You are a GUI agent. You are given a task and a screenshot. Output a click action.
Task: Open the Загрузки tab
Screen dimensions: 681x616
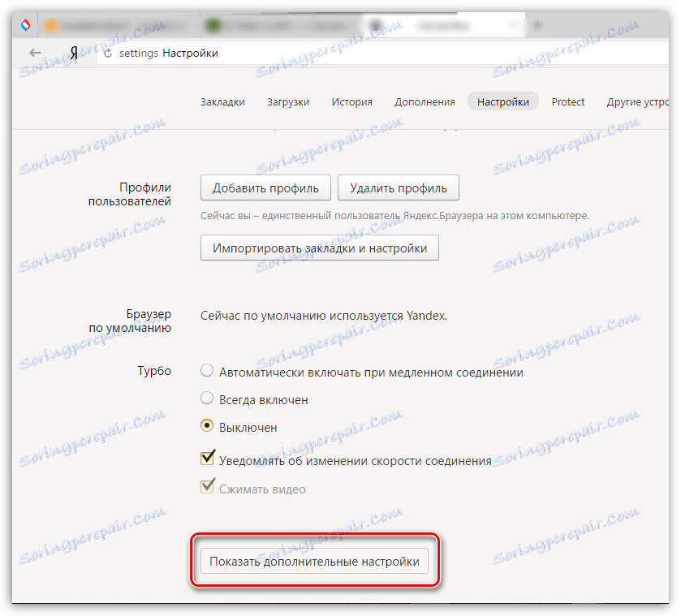tap(288, 102)
